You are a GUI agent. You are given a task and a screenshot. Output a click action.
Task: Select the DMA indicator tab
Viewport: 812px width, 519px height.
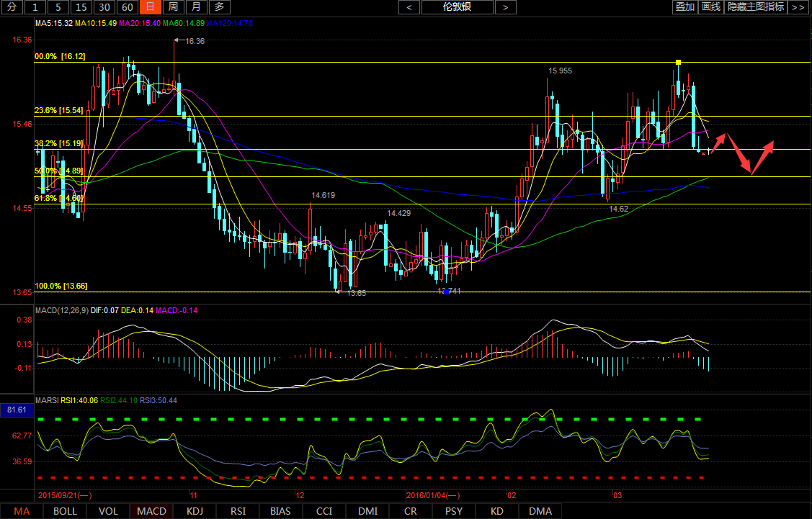tap(540, 511)
